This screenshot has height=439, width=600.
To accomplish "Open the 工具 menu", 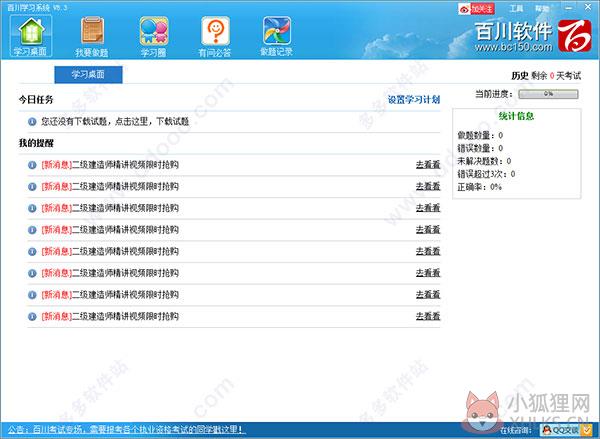I will click(516, 8).
